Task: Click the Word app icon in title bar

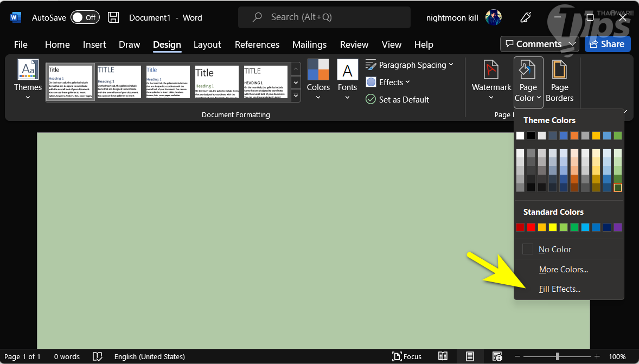Action: [x=16, y=17]
